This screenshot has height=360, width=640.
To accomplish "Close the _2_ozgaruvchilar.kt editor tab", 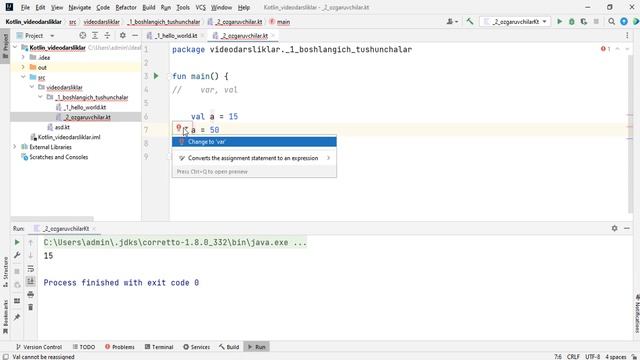I will click(x=274, y=36).
